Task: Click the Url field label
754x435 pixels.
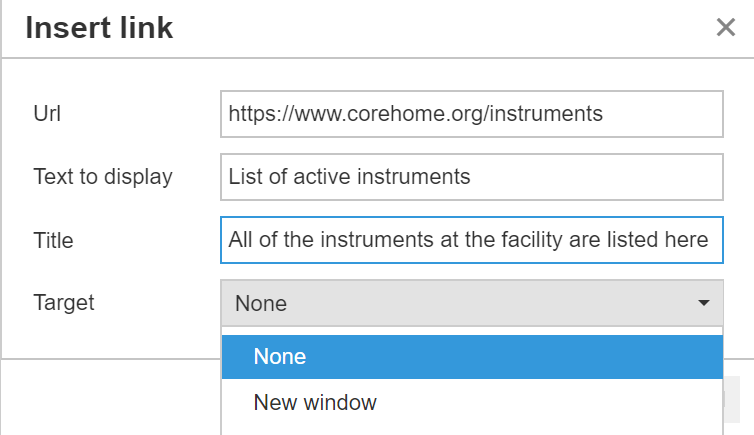Action: [46, 114]
